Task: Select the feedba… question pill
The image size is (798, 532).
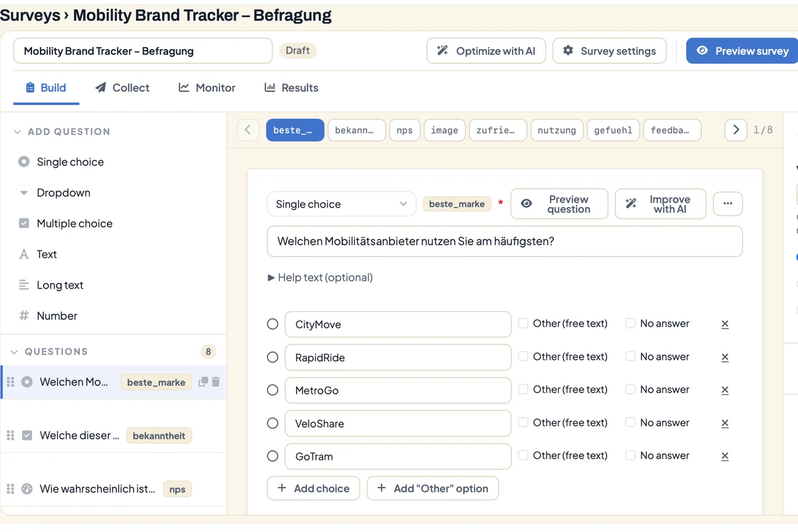Action: [672, 130]
